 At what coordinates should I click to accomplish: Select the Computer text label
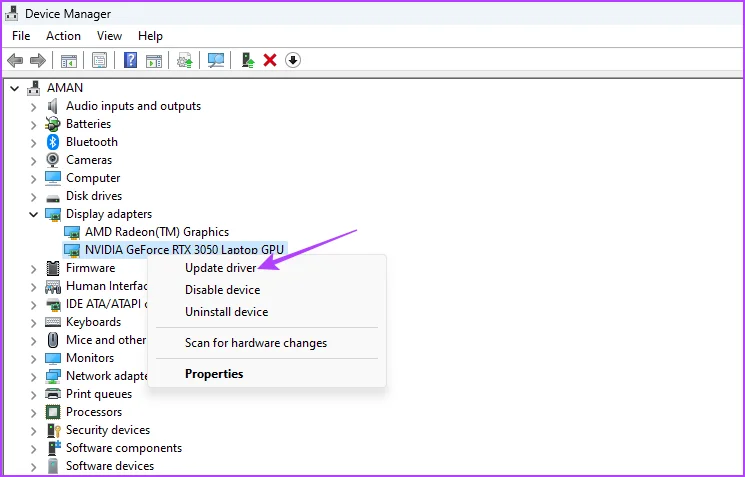[93, 178]
